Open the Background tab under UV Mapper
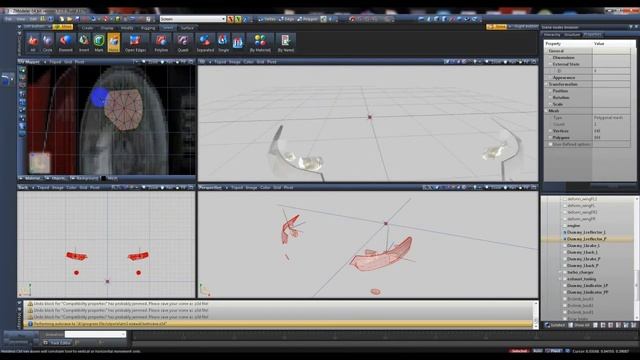Image resolution: width=640 pixels, height=360 pixels. 84,178
